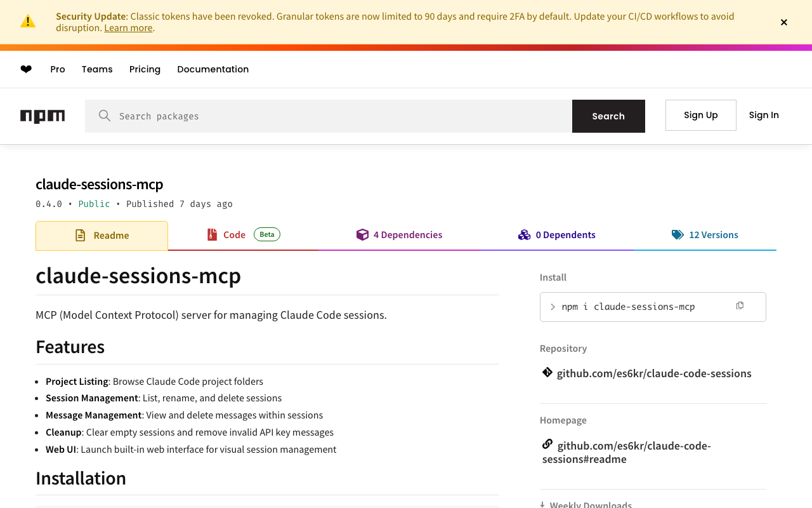812x508 pixels.
Task: Open Documentation from the top navigation
Action: pos(213,69)
